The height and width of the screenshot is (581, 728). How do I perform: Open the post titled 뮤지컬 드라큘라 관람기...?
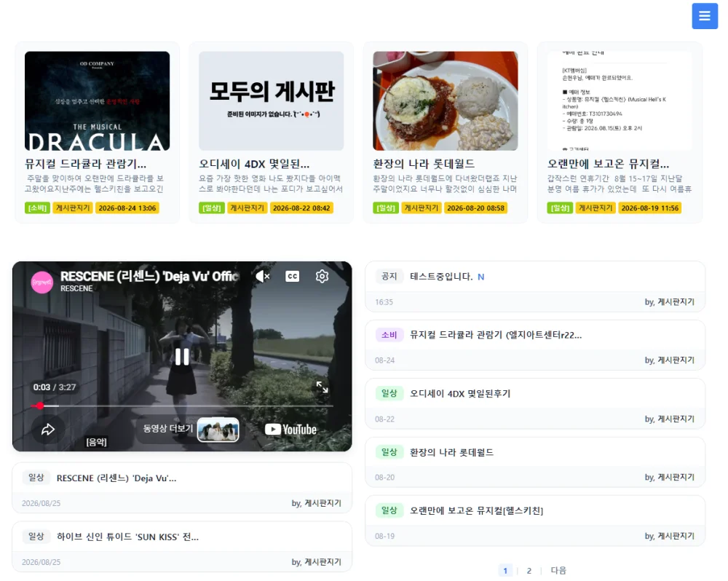pyautogui.click(x=85, y=164)
